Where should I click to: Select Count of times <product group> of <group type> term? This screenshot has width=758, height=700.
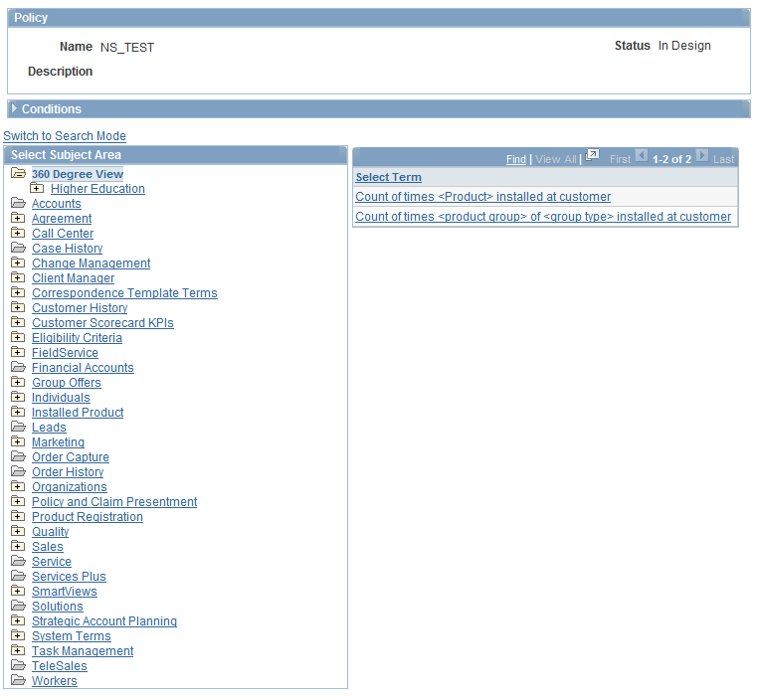(x=543, y=217)
